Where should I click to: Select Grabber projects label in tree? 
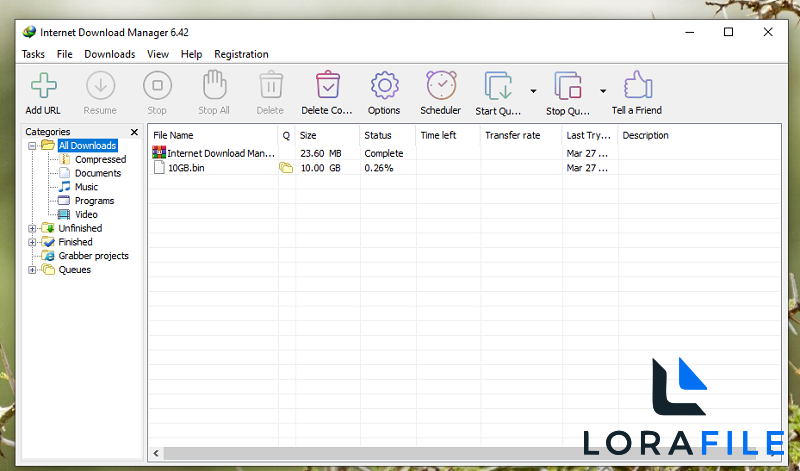click(x=93, y=256)
